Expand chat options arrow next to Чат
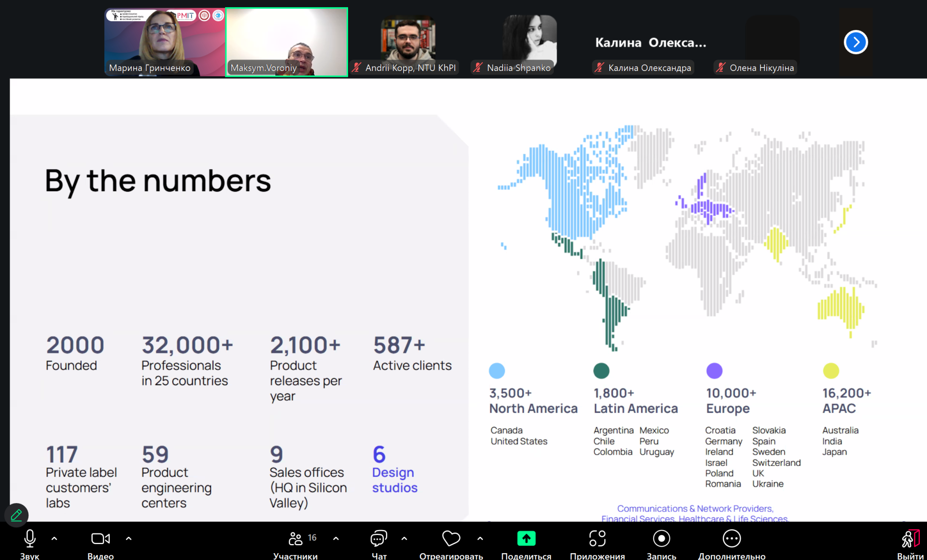Screen dimensions: 927x560 (x=404, y=538)
